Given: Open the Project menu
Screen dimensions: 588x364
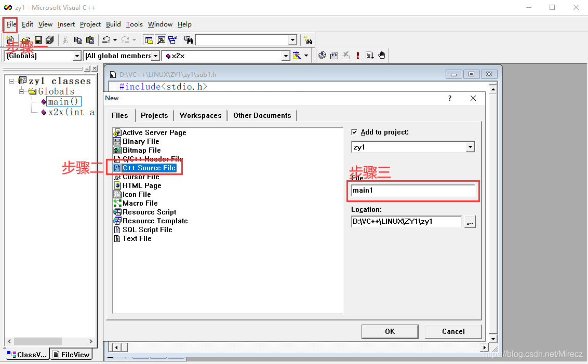Looking at the screenshot, I should [90, 24].
